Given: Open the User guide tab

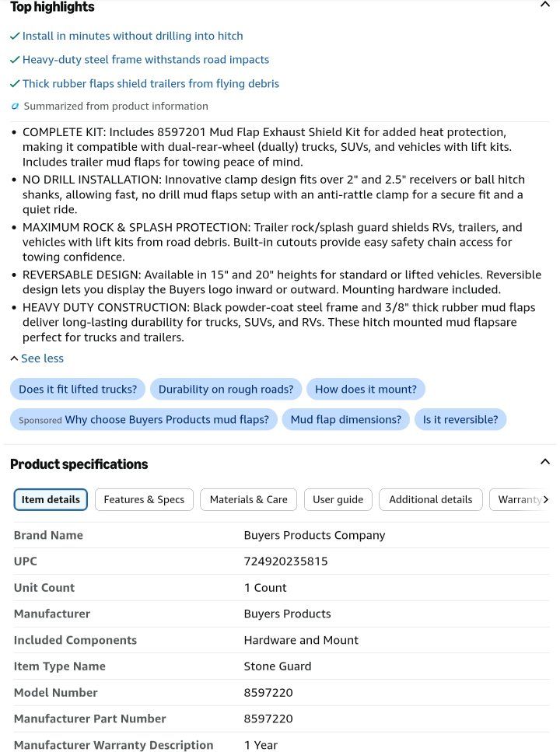Looking at the screenshot, I should [338, 500].
